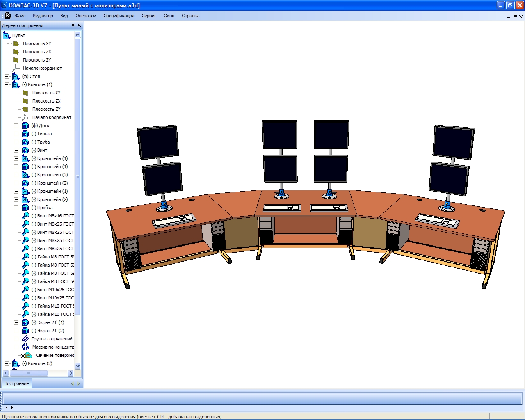Open the Операции menu
Image resolution: width=525 pixels, height=420 pixels.
tap(86, 16)
